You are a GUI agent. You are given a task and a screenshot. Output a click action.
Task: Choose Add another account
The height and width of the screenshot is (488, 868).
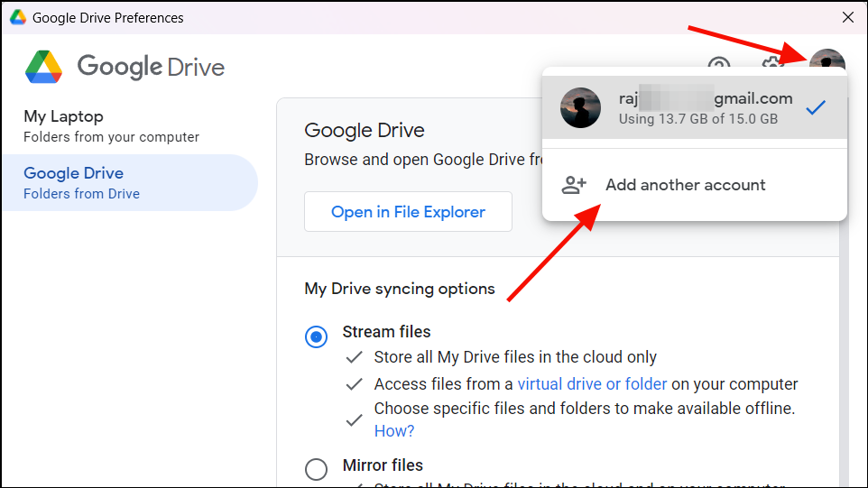694,185
